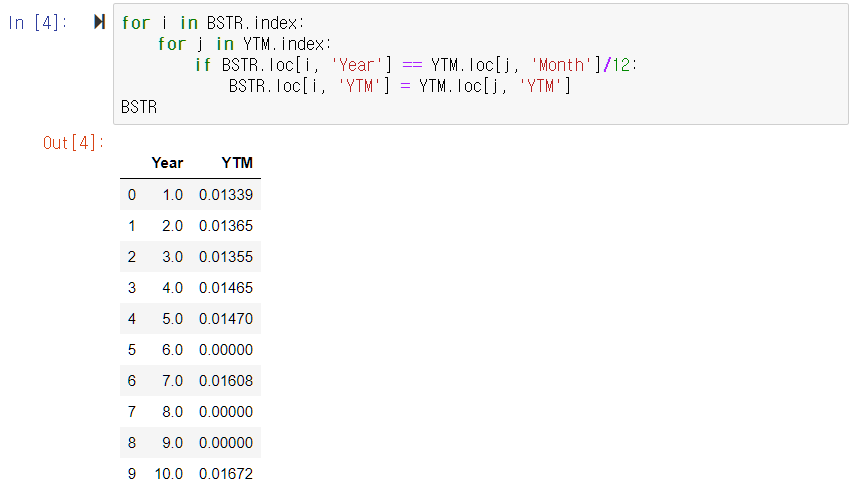Click the Year value 7.0
This screenshot has height=495, width=849.
coord(172,381)
